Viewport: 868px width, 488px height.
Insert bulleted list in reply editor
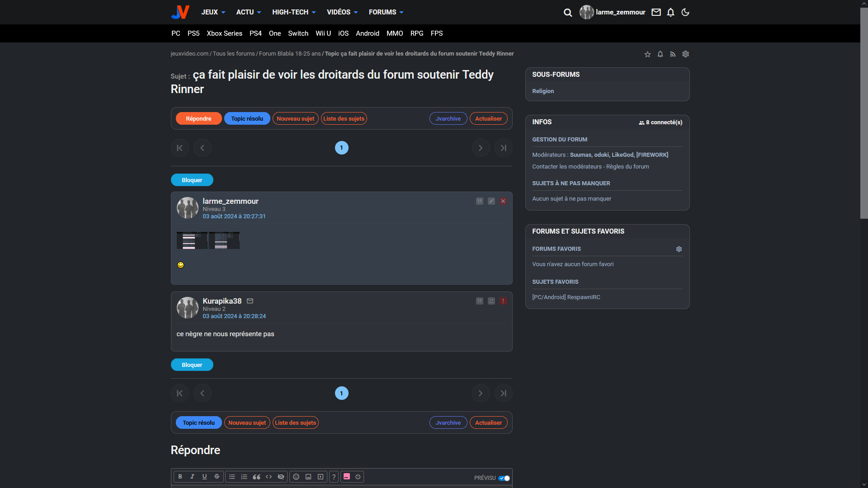coord(232,477)
